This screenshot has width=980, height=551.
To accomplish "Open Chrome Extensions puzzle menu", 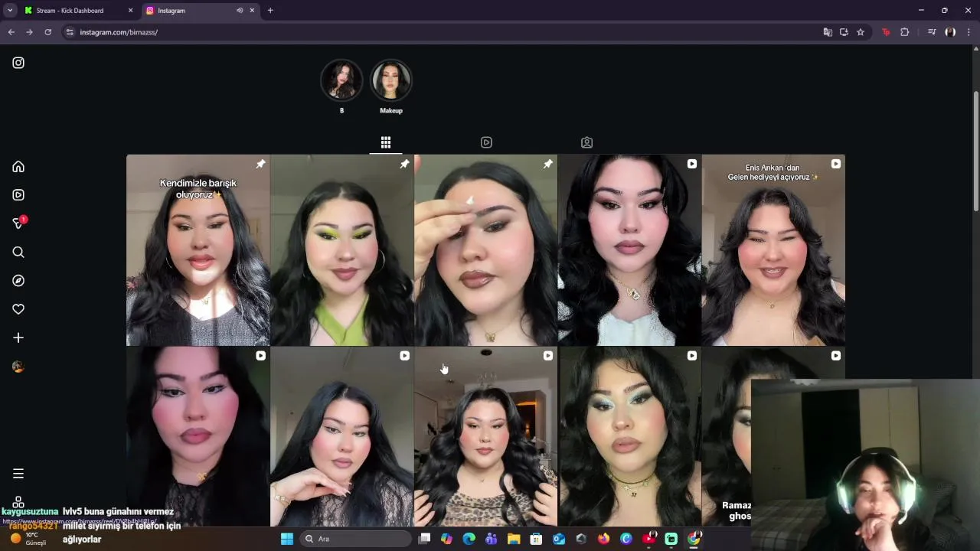I will pyautogui.click(x=905, y=32).
